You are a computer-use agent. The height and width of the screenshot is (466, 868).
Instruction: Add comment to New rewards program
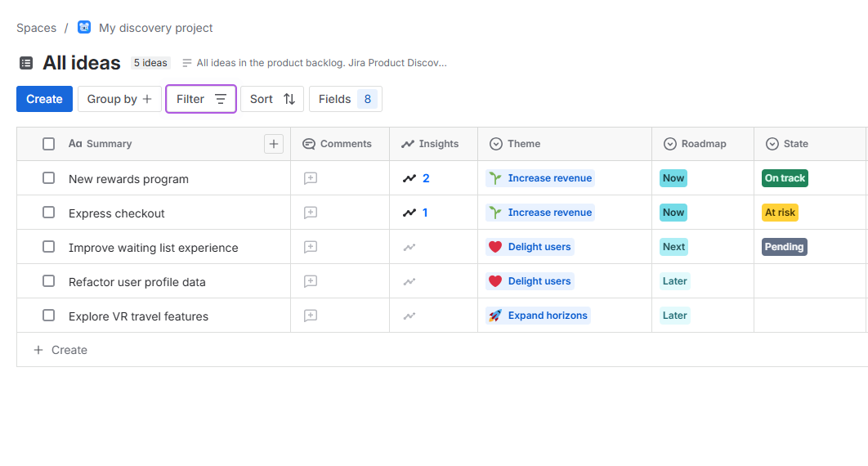(x=311, y=178)
